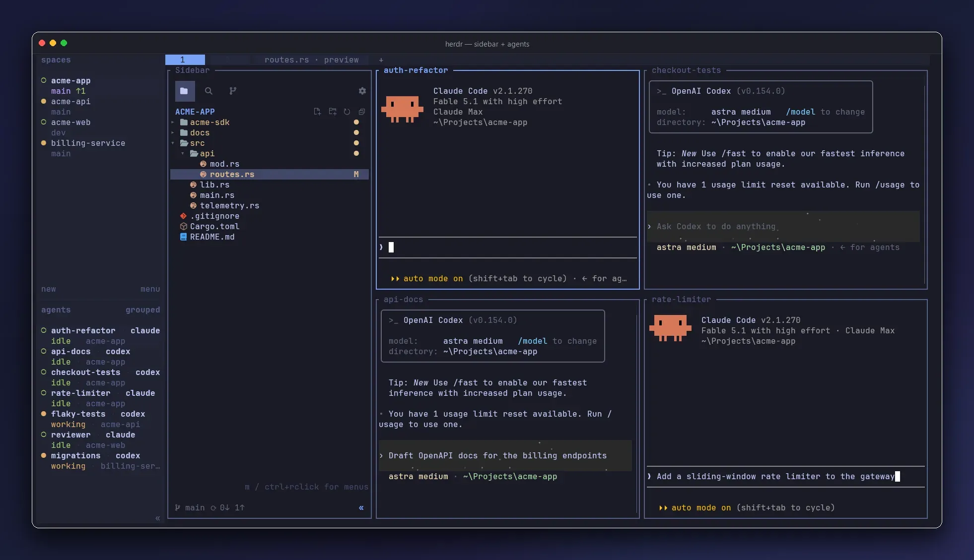Focus the auth-refactor prompt input

click(x=507, y=247)
